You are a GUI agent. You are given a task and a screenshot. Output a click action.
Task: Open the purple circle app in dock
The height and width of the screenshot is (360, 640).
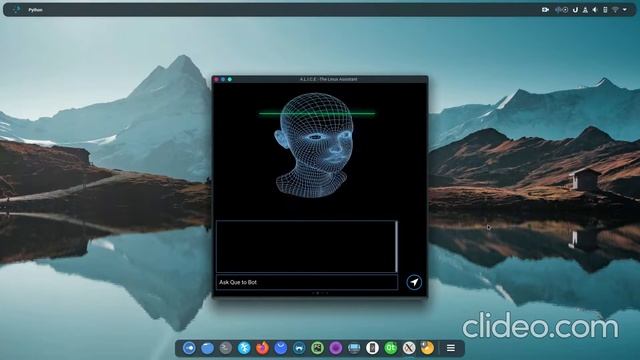[336, 348]
